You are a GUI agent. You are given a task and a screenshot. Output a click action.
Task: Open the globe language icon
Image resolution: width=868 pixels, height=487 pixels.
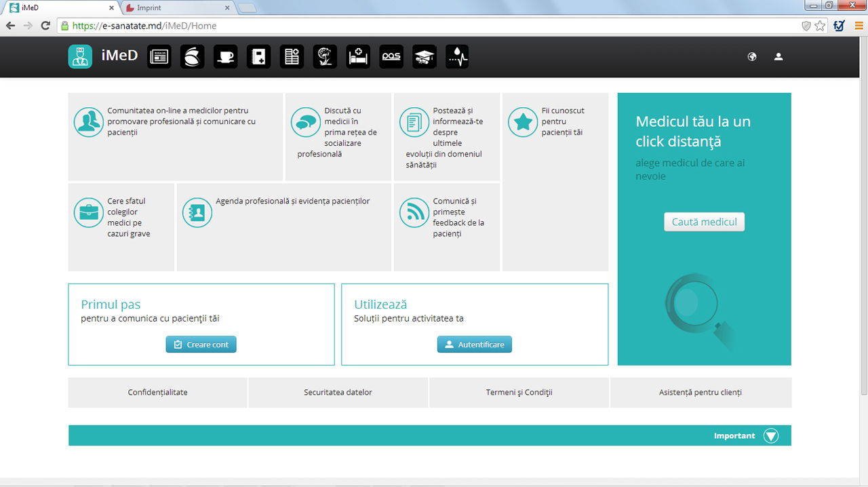(752, 57)
